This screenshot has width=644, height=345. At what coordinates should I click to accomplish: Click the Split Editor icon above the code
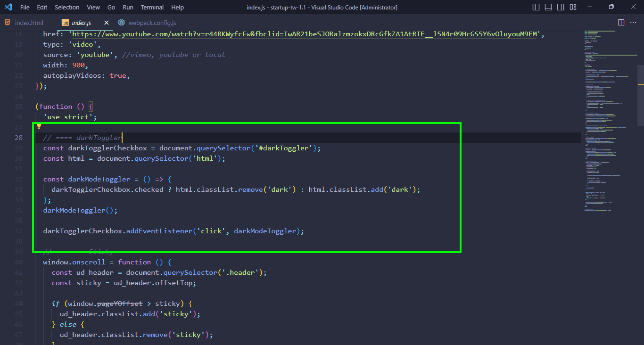click(x=620, y=22)
